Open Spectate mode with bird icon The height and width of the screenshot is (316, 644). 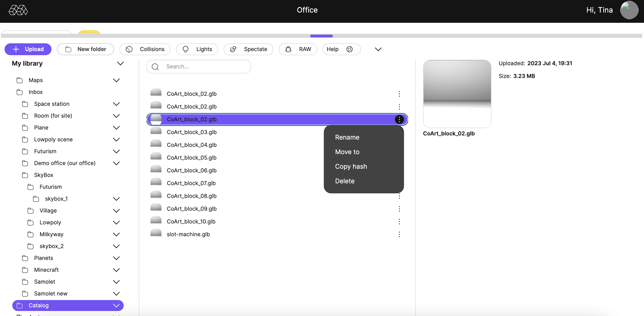click(233, 49)
